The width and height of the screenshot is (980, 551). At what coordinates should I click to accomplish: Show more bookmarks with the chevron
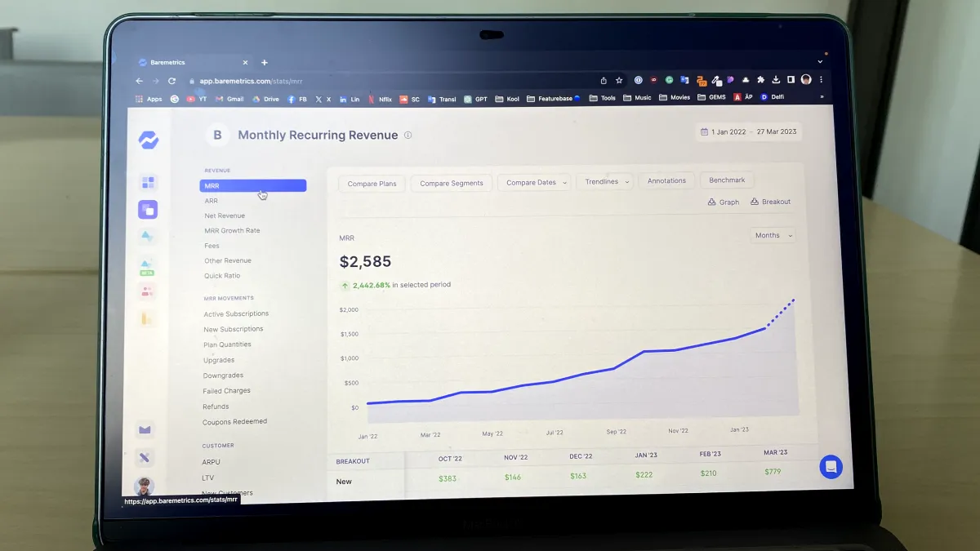pyautogui.click(x=822, y=96)
